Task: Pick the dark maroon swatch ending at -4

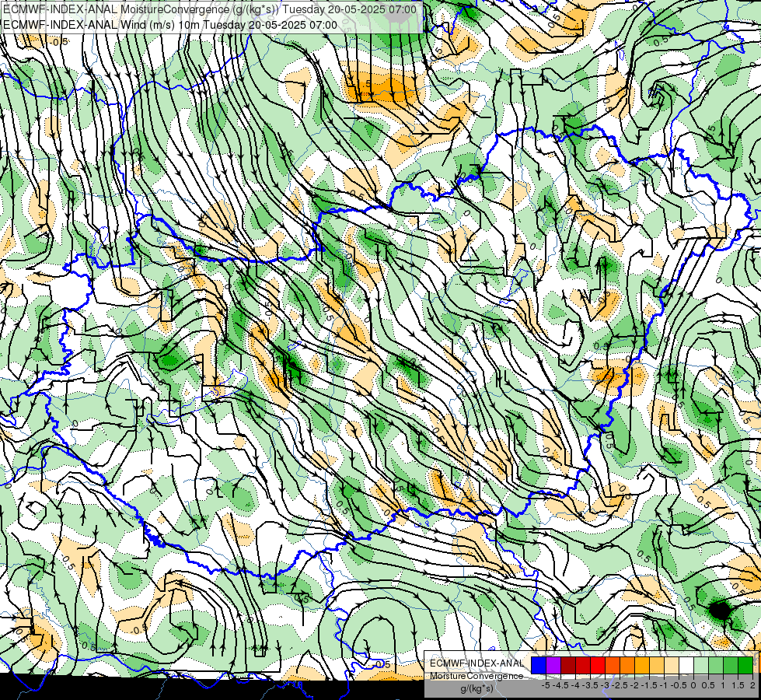Action: (x=568, y=666)
